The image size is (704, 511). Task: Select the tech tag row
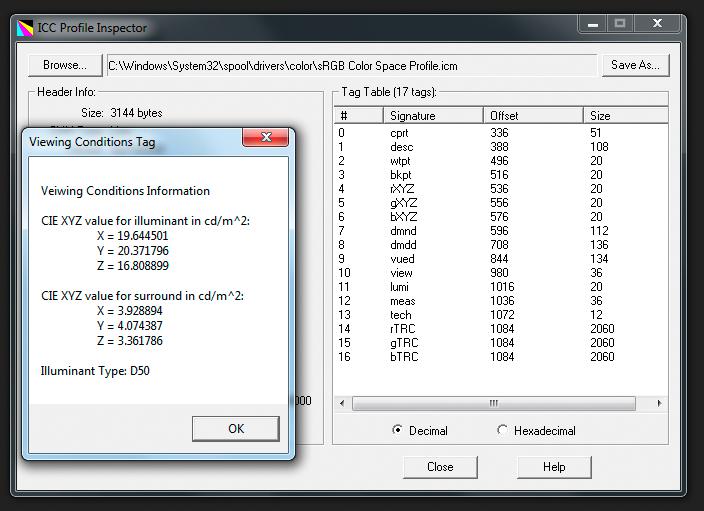[501, 315]
